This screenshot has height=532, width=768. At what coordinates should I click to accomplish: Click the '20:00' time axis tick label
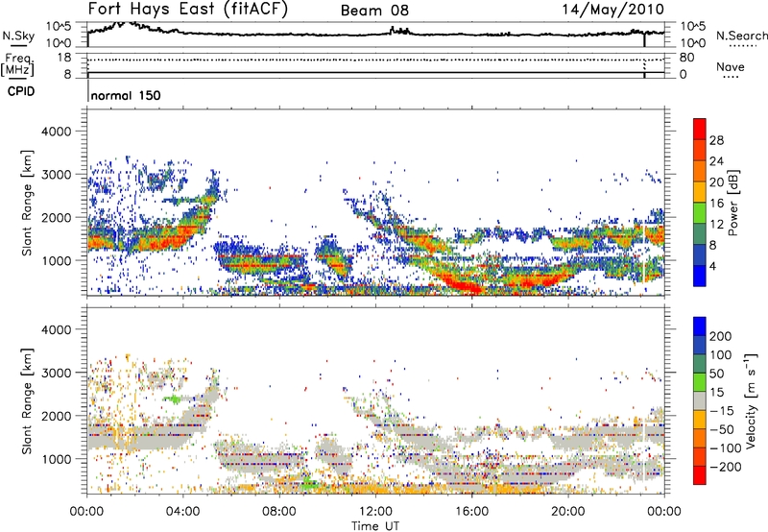pyautogui.click(x=567, y=512)
